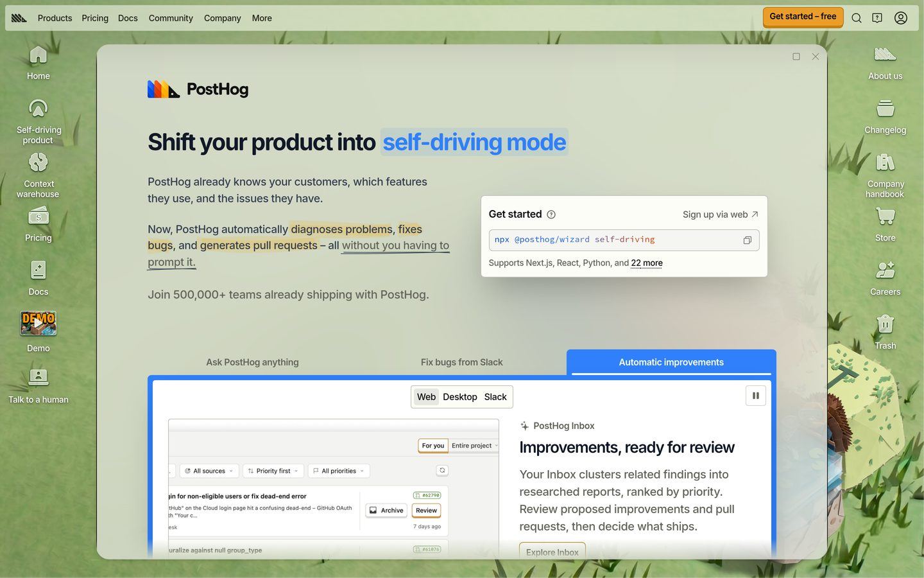
Task: Open the Store shopping cart icon
Action: tap(885, 225)
